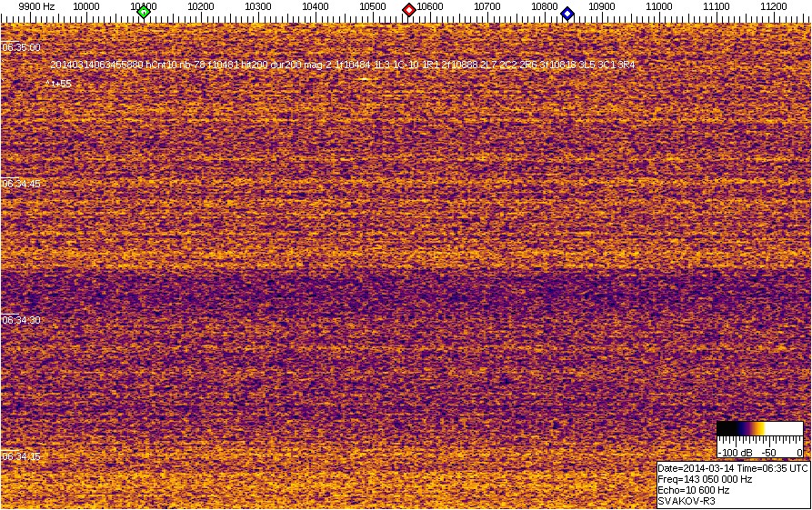
Task: Click the 10200 tick on frequency ruler
Action: coord(200,6)
